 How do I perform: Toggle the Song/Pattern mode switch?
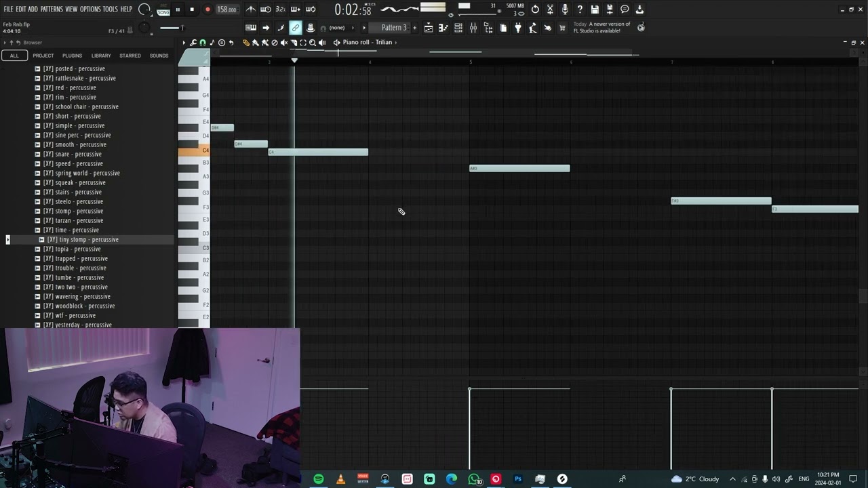163,9
